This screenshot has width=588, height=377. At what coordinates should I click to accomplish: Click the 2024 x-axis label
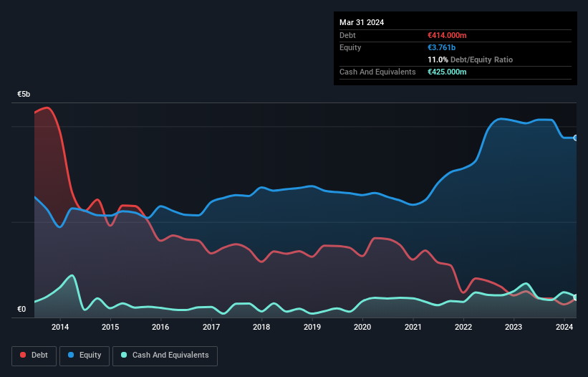[564, 327]
